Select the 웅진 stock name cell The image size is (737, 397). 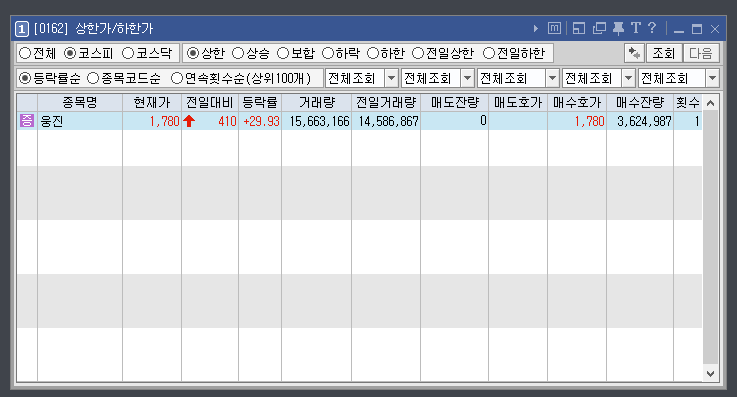point(80,121)
